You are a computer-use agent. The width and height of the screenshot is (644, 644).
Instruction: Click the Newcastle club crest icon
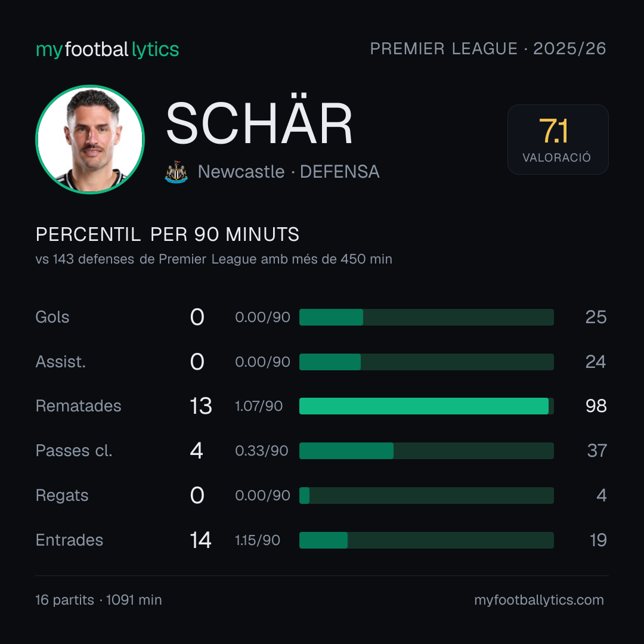click(x=176, y=172)
